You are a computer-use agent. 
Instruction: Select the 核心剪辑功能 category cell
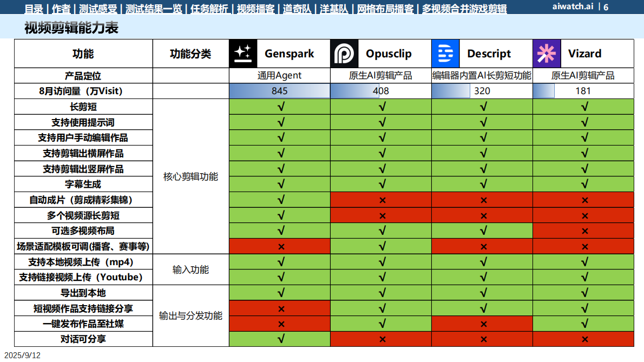click(190, 176)
